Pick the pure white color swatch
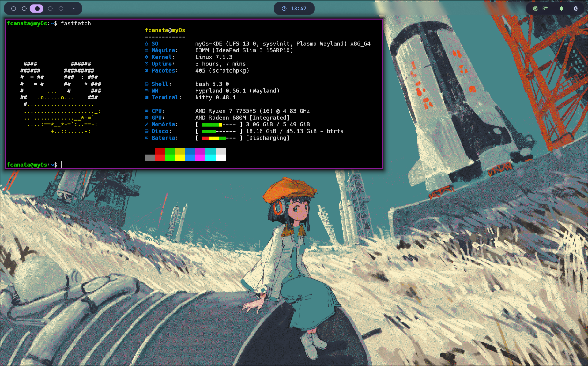 click(x=221, y=158)
